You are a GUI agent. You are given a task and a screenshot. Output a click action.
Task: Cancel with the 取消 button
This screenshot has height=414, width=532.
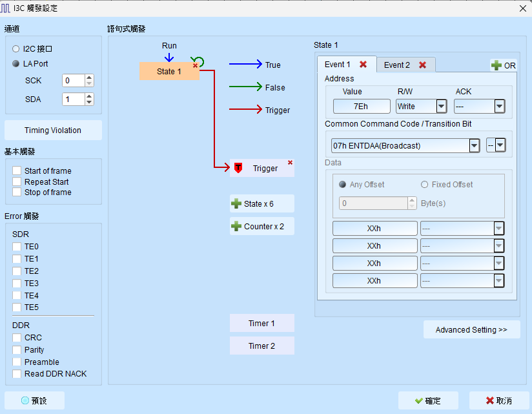point(498,401)
